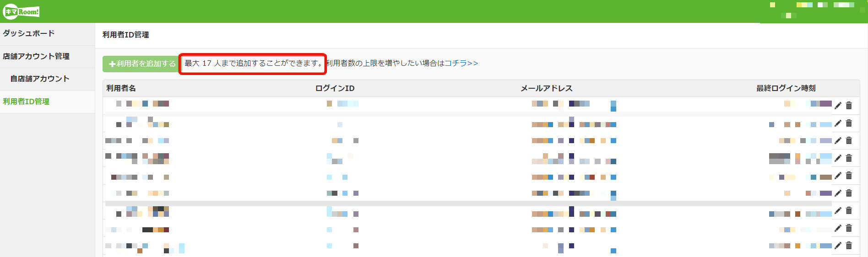Click the pencil icon in the fourth row
Screen dimensions: 868x257
838,158
